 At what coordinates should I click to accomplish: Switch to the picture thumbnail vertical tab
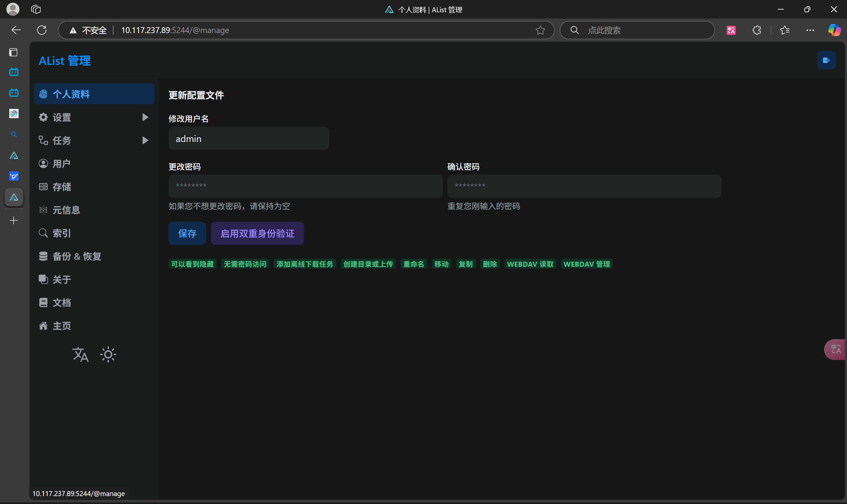14,114
